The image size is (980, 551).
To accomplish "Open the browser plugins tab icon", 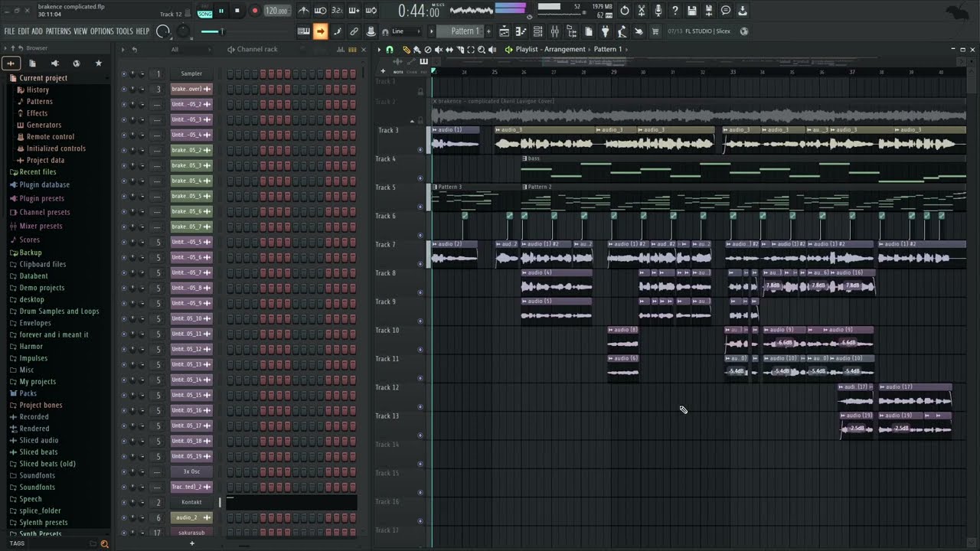I will click(x=54, y=64).
